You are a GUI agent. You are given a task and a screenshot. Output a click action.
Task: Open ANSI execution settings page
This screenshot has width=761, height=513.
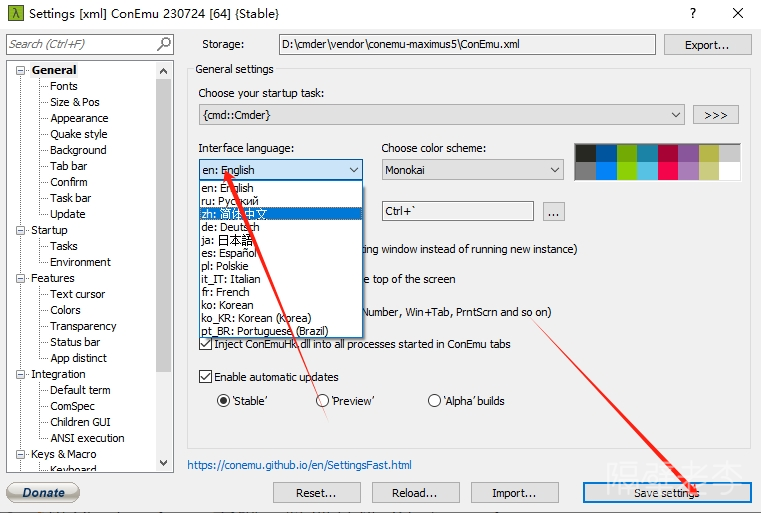point(87,438)
